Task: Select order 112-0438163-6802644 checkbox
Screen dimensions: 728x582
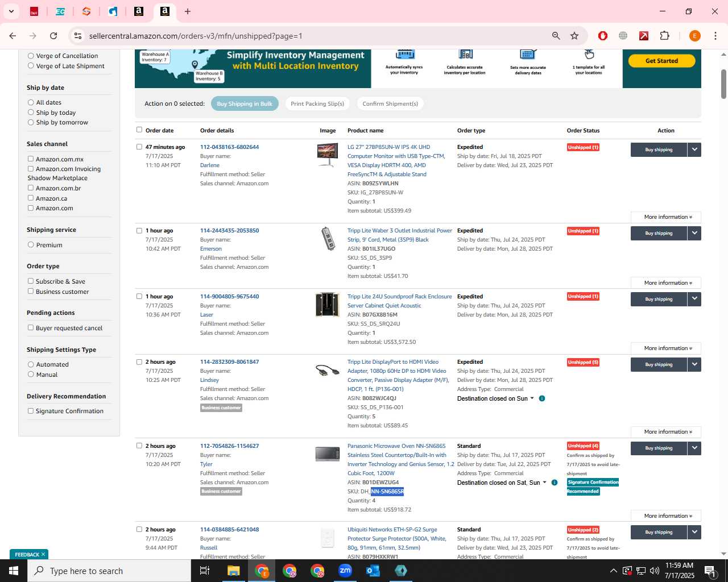Action: click(x=139, y=147)
